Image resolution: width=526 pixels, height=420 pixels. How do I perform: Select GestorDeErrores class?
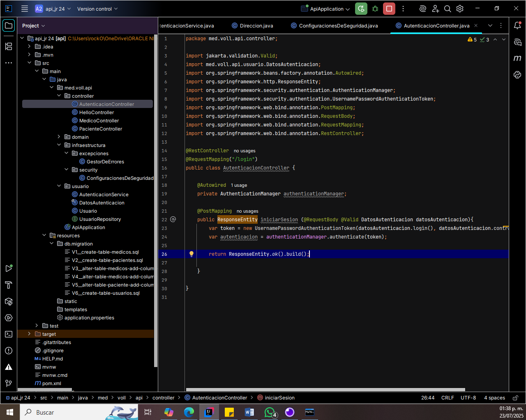pyautogui.click(x=105, y=161)
